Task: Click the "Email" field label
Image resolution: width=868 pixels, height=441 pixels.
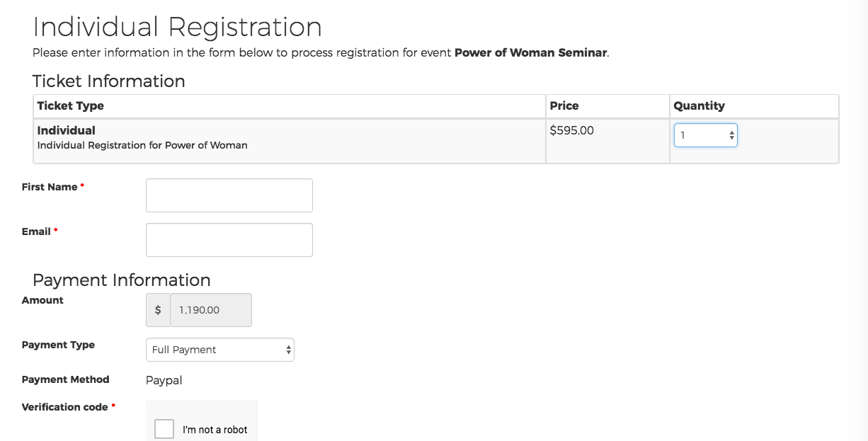Action: [36, 231]
